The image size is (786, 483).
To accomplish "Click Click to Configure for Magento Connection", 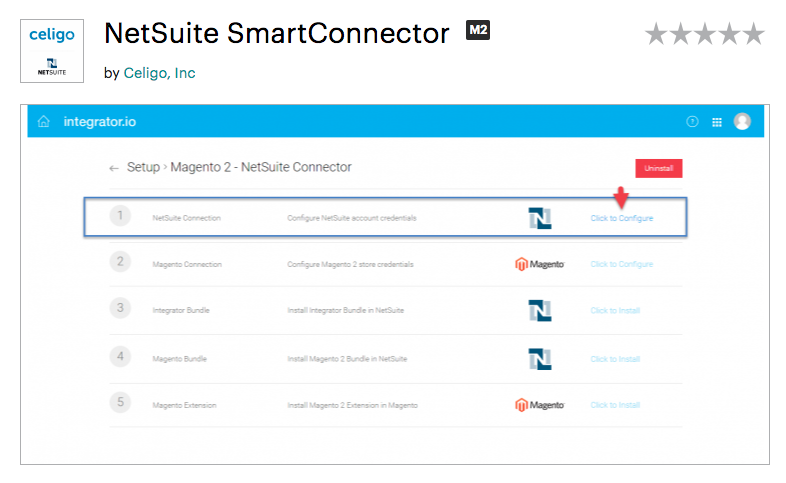I will 622,264.
